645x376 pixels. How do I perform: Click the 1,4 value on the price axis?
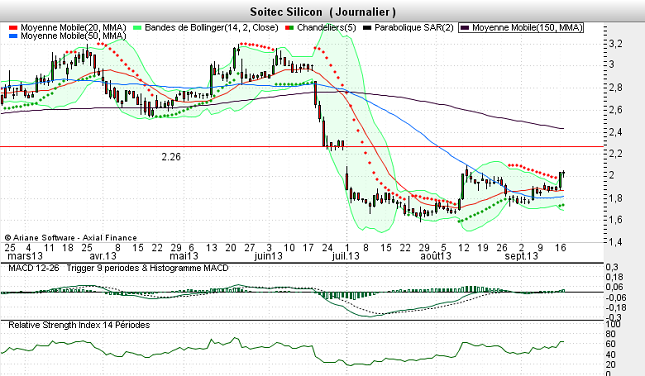[616, 242]
